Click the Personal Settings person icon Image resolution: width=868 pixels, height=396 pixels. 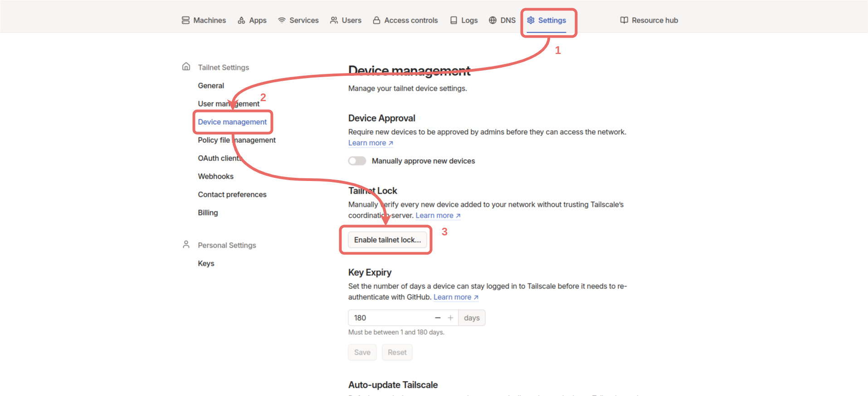point(186,244)
